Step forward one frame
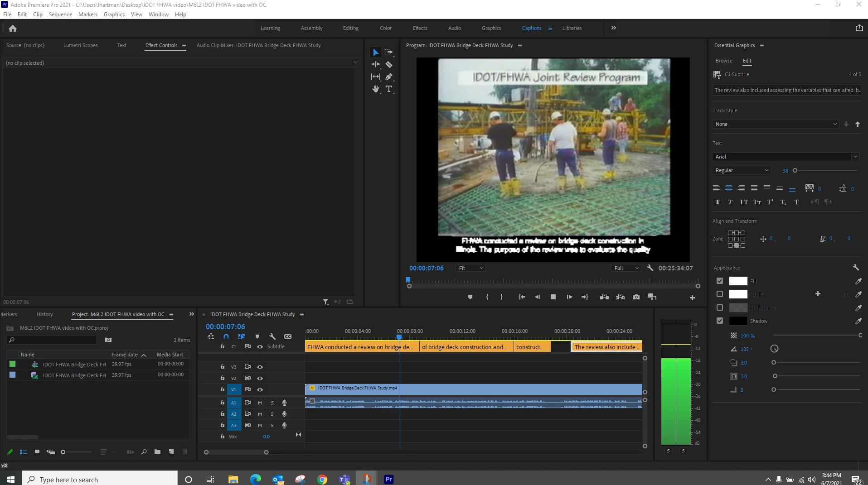 point(569,297)
